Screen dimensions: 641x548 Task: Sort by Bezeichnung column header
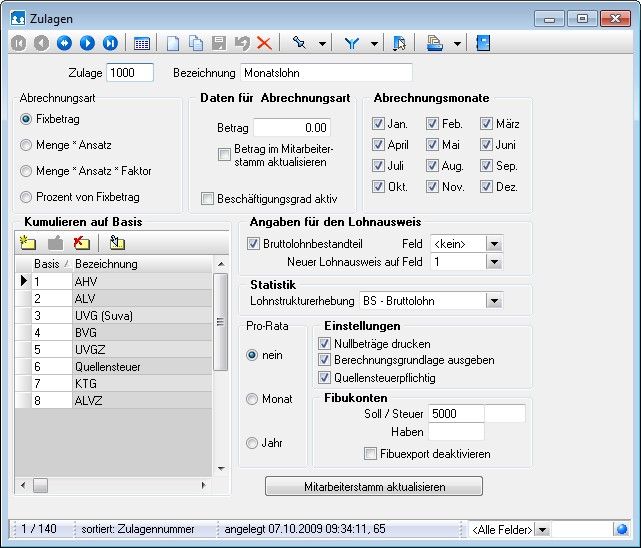click(x=142, y=264)
